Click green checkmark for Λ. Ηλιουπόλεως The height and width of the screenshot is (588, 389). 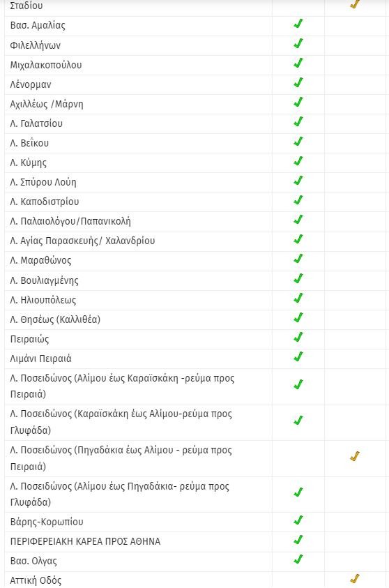(298, 298)
